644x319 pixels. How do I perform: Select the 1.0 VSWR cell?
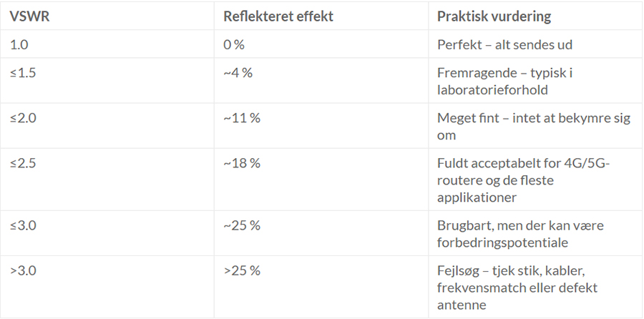tap(19, 44)
